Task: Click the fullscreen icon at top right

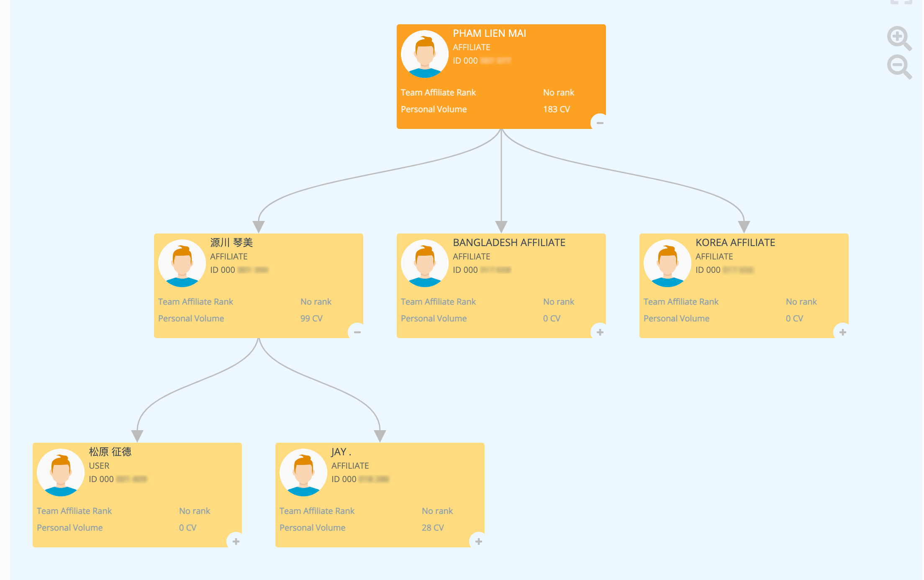Action: tap(901, 2)
